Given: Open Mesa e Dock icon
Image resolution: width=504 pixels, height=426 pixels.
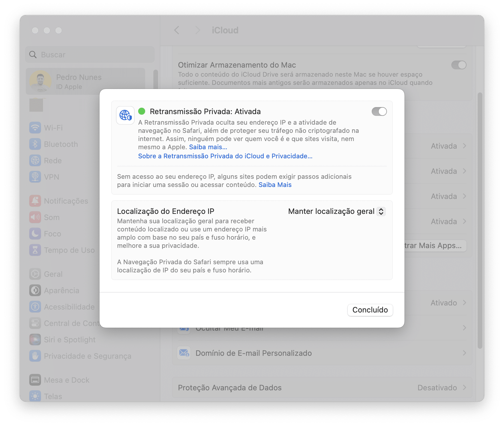Looking at the screenshot, I should tap(35, 380).
